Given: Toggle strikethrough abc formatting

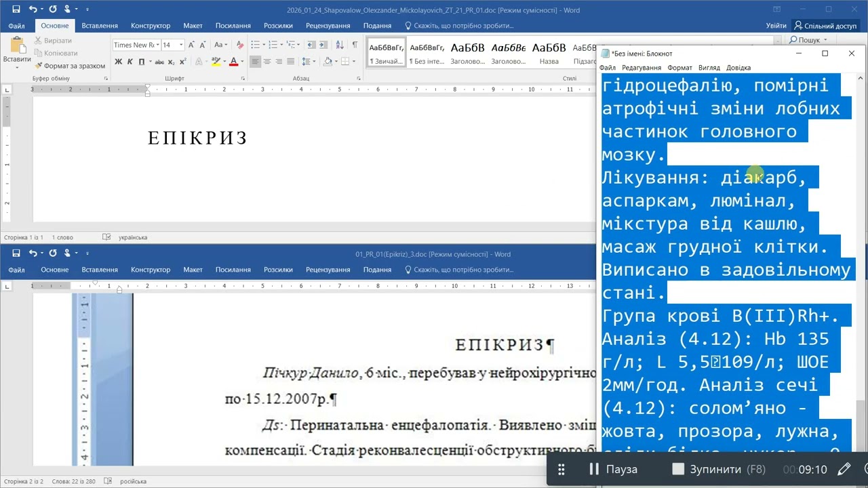Looking at the screenshot, I should pos(159,61).
